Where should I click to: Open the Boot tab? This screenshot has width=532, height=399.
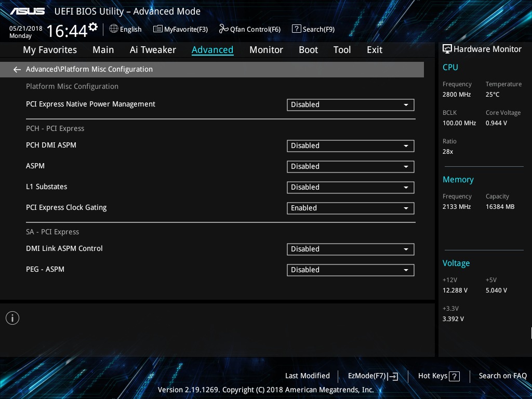(x=308, y=50)
